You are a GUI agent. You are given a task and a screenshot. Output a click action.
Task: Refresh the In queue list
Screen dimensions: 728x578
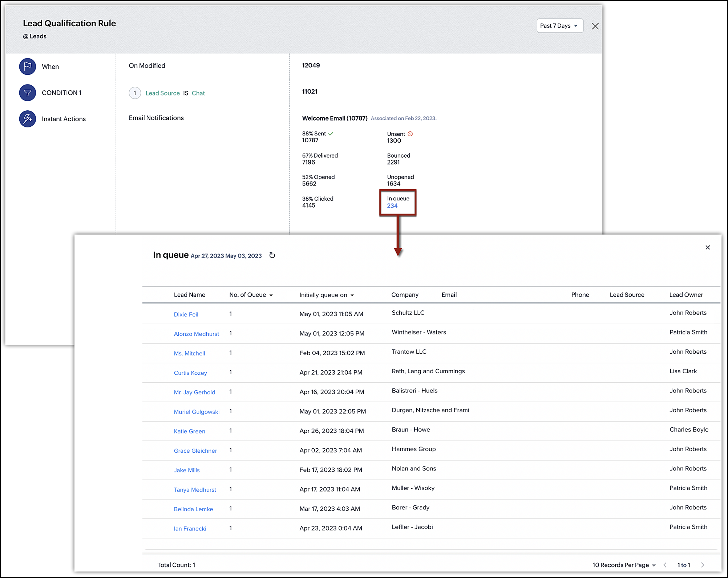[272, 256]
